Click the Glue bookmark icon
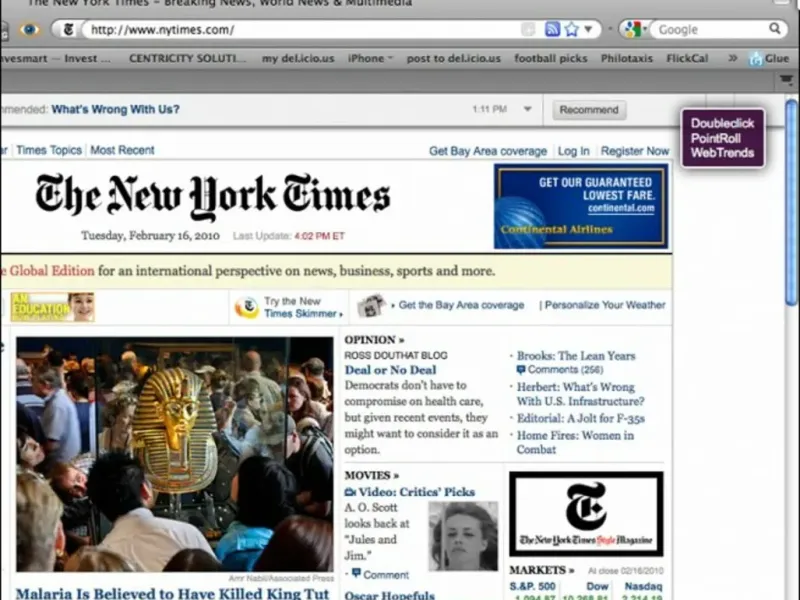This screenshot has width=800, height=600. pyautogui.click(x=756, y=59)
